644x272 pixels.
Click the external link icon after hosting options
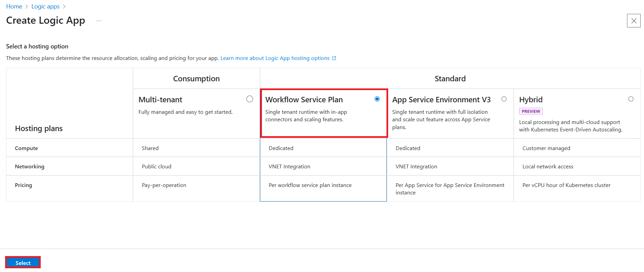click(334, 58)
